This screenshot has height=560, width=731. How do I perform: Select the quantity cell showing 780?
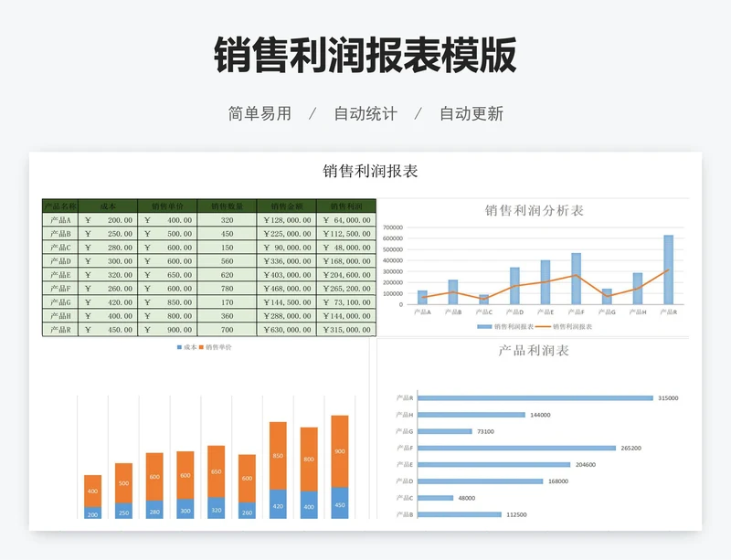coord(227,289)
